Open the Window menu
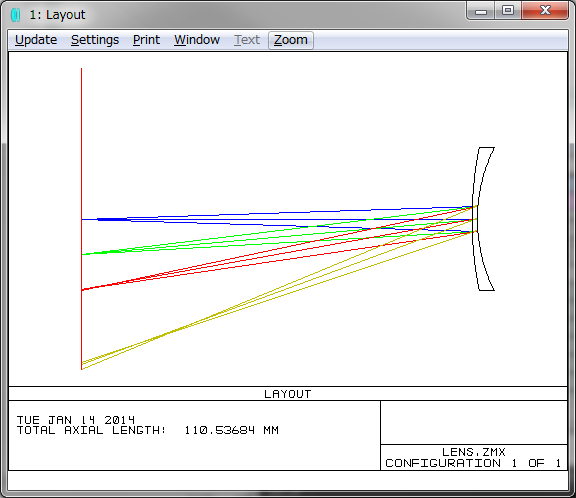576x498 pixels. pos(197,40)
